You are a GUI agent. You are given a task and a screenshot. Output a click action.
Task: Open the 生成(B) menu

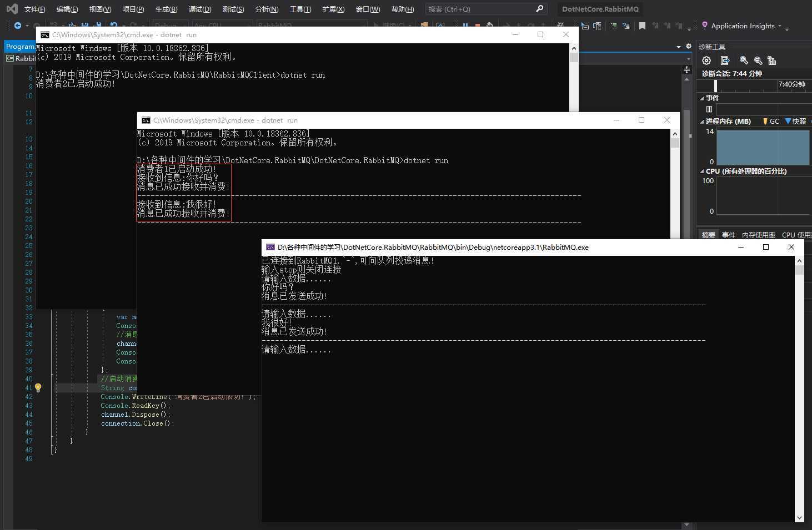(x=166, y=9)
